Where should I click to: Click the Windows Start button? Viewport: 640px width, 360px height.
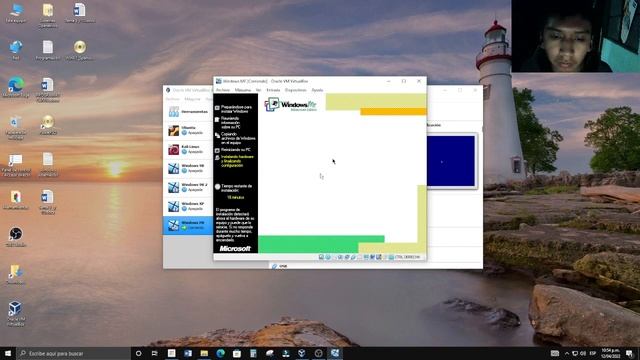pyautogui.click(x=8, y=353)
